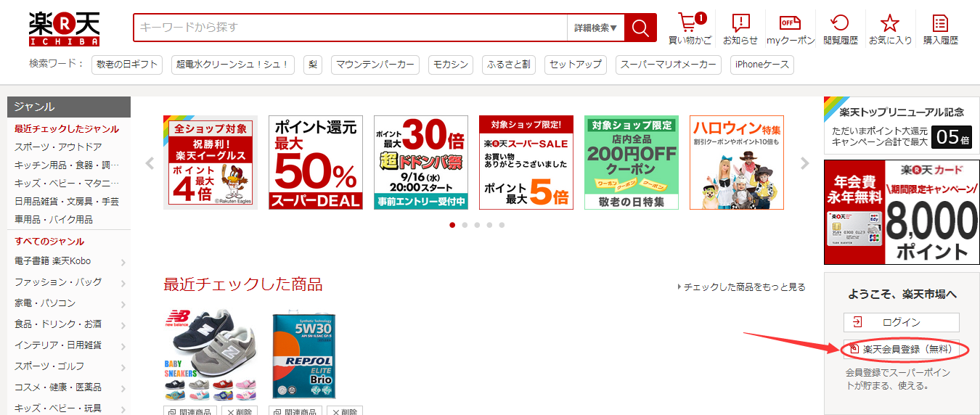Open the 200円OFFクーポン 敬老の日特集 banner
This screenshot has width=980, height=415.
tap(632, 163)
